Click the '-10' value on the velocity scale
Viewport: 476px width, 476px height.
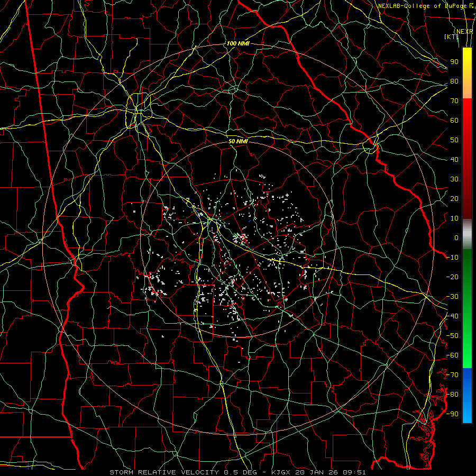pyautogui.click(x=452, y=258)
